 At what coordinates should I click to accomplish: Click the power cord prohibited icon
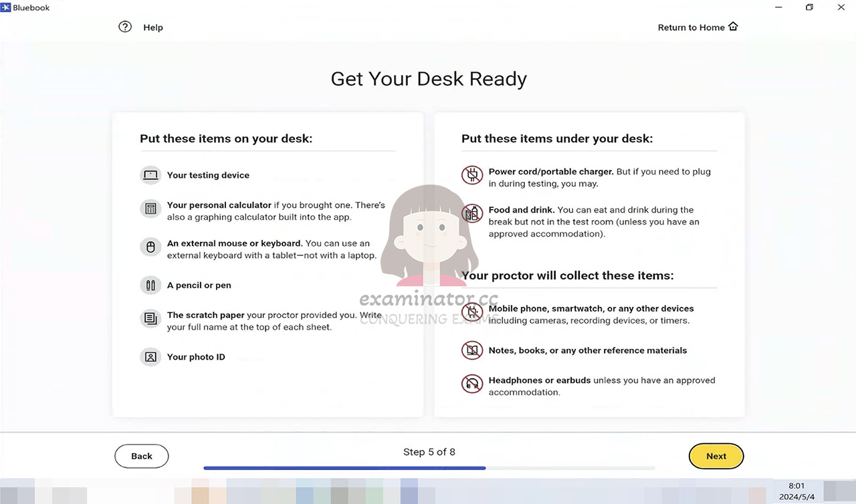pyautogui.click(x=472, y=175)
